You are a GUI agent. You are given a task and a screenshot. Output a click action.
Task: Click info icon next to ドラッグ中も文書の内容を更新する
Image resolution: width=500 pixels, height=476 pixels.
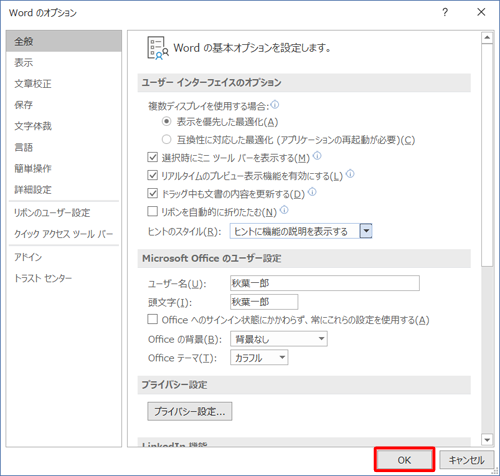click(x=312, y=192)
